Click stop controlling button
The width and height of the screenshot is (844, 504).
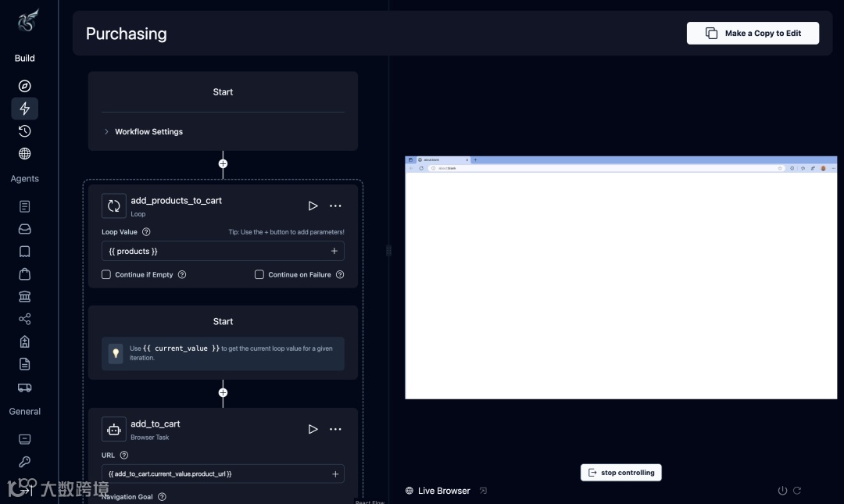pyautogui.click(x=620, y=473)
